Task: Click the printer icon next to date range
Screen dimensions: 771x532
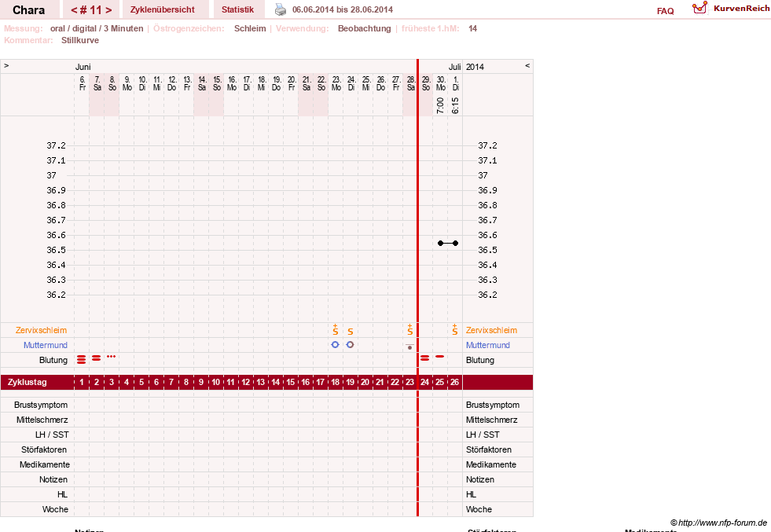Action: tap(281, 9)
